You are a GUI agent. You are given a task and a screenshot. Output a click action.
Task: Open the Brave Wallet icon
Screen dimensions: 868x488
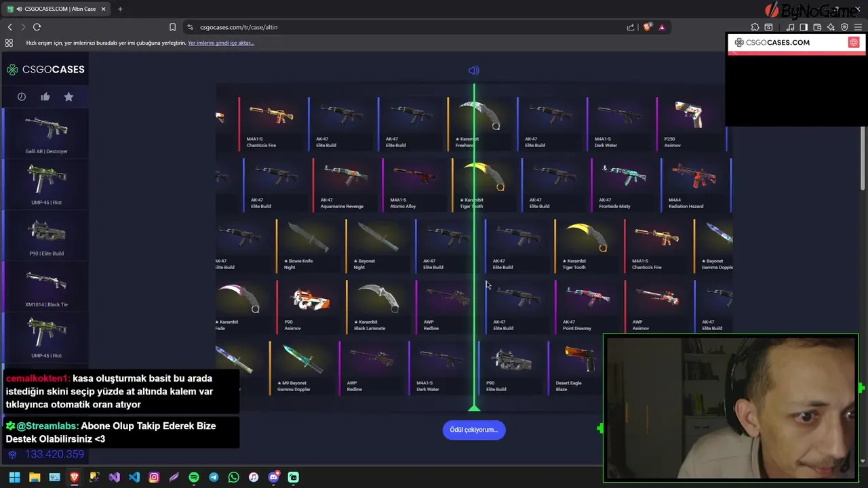click(817, 27)
